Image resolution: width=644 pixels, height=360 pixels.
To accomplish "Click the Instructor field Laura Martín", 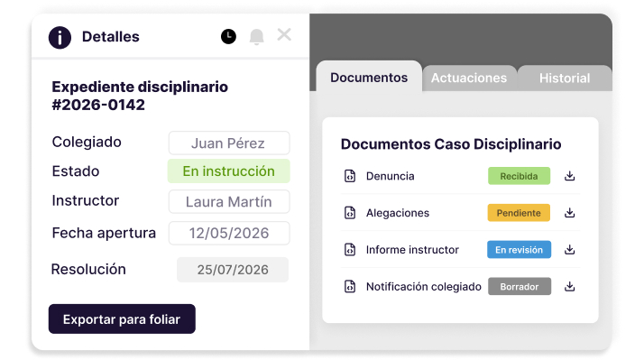I will coord(229,202).
